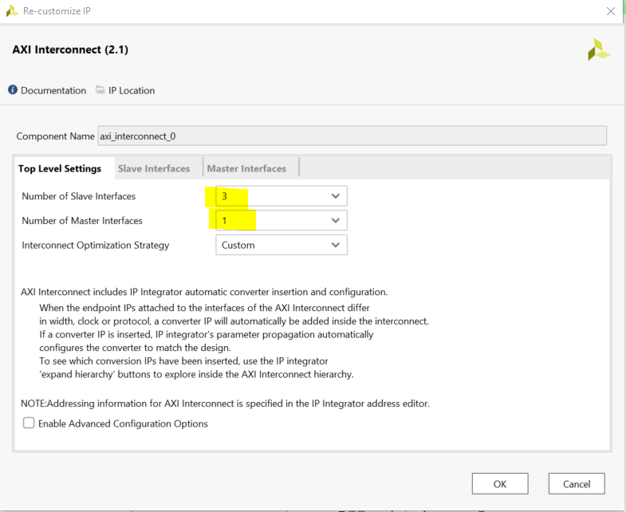The width and height of the screenshot is (626, 512).
Task: Enable Advanced Configuration Options checkbox
Action: click(x=29, y=423)
